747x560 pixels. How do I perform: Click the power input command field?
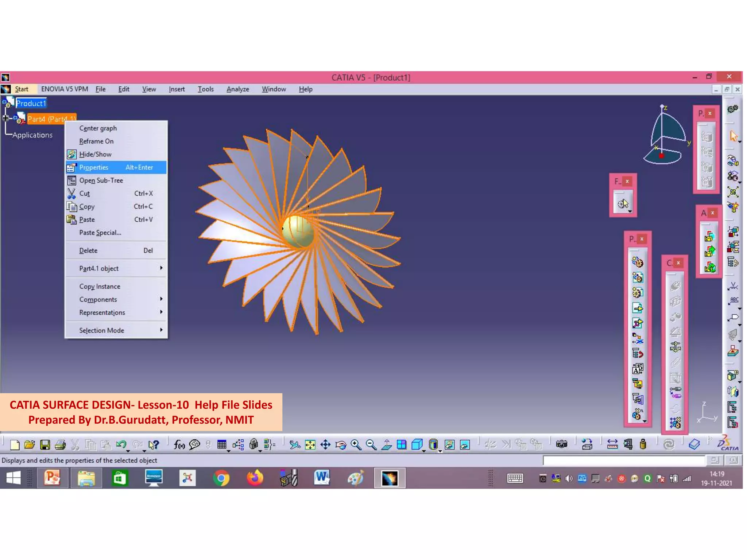click(623, 460)
